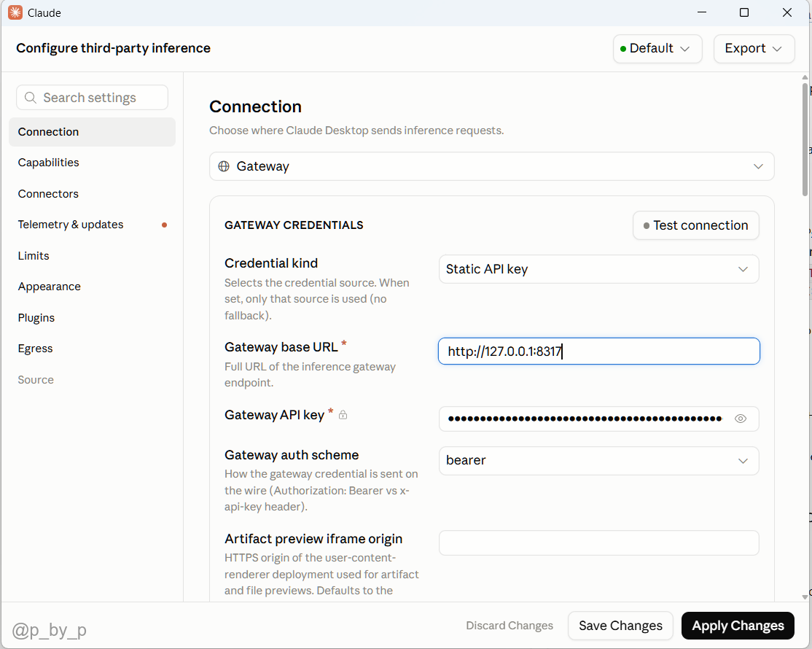Image resolution: width=812 pixels, height=649 pixels.
Task: Click the globe icon beside Gateway
Action: coord(224,166)
